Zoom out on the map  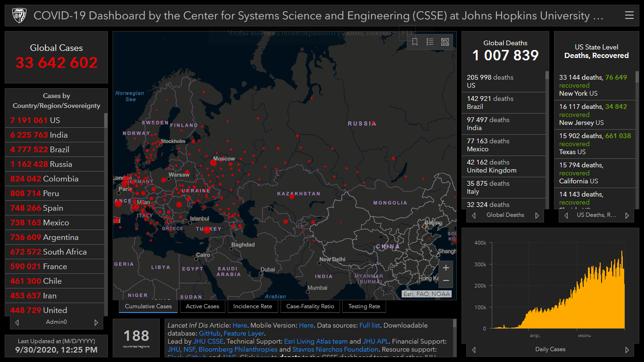[446, 281]
